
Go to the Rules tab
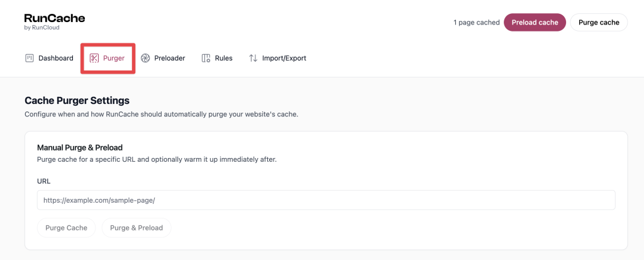point(217,58)
